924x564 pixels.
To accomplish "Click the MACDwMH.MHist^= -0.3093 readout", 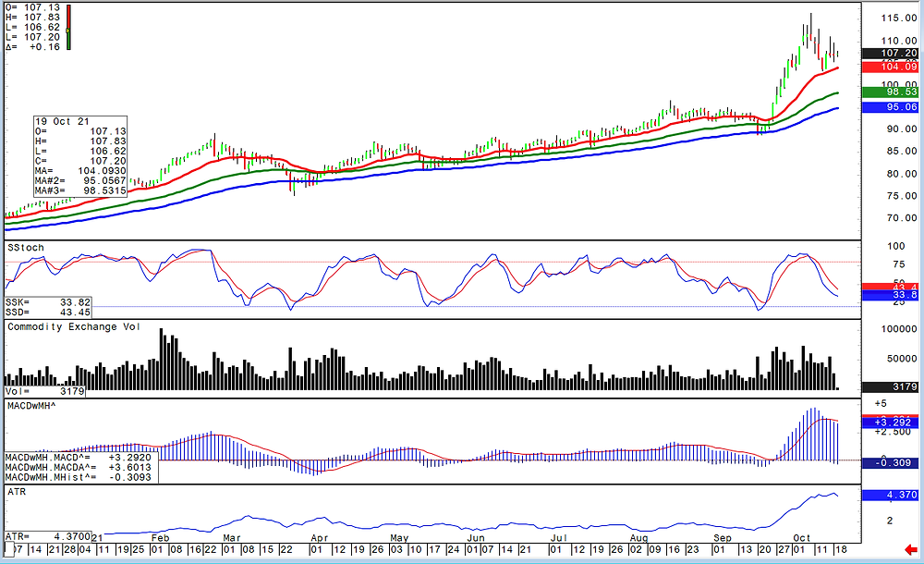I will [79, 477].
